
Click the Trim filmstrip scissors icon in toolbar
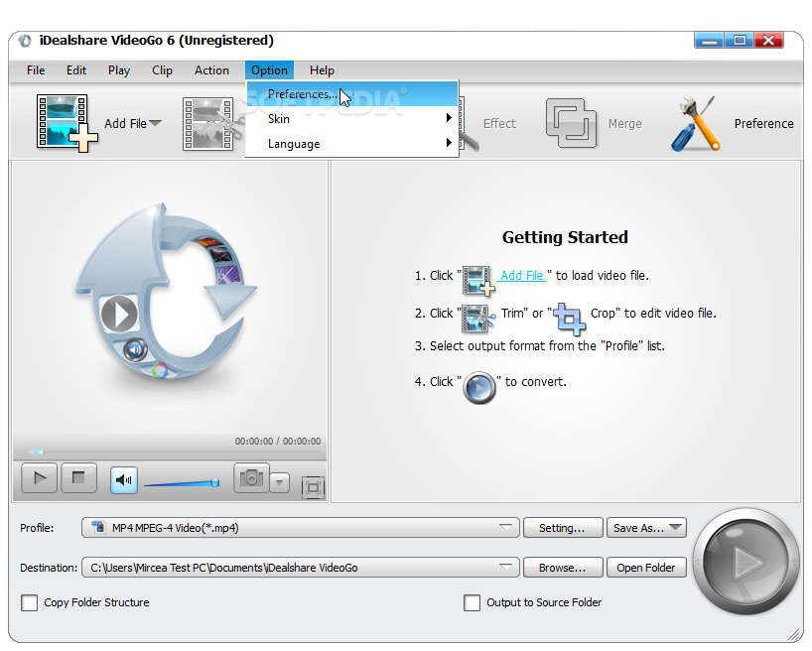(x=212, y=124)
